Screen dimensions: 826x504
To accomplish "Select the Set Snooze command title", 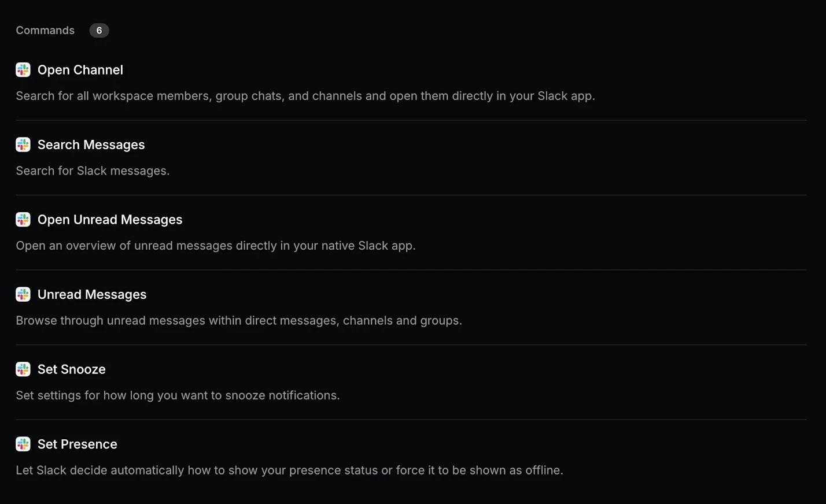I will click(x=71, y=369).
